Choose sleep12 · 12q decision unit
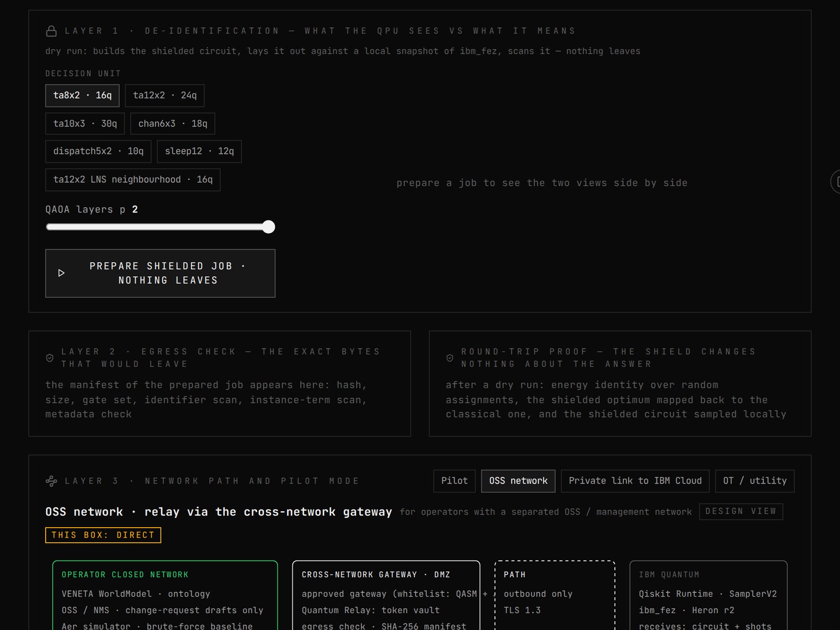Screen dimensions: 840x630 pos(199,151)
